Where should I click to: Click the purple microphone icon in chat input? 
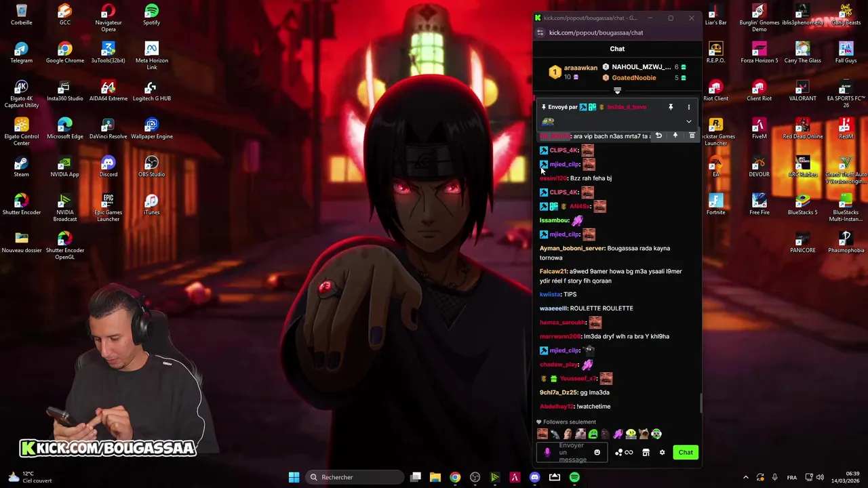[x=547, y=452]
